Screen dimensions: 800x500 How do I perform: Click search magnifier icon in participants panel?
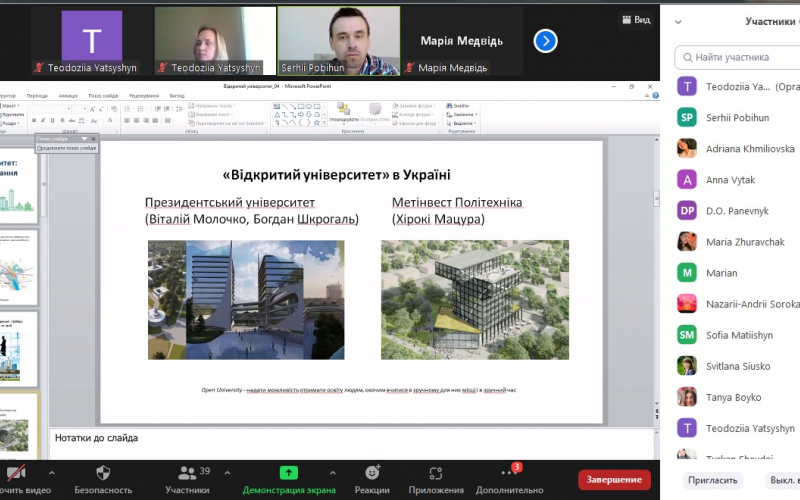tap(688, 57)
